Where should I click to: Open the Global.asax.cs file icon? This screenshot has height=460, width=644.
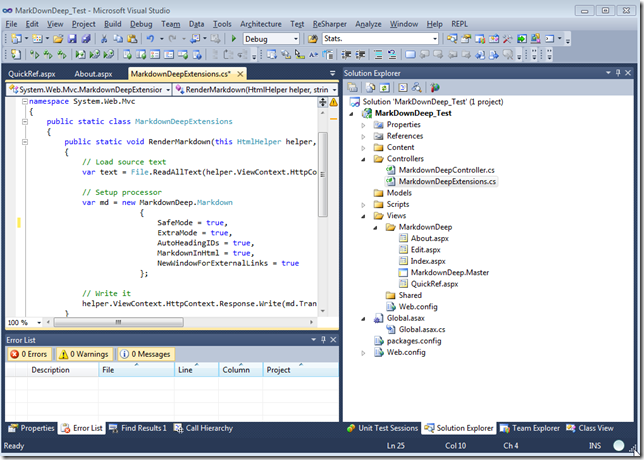(x=391, y=328)
